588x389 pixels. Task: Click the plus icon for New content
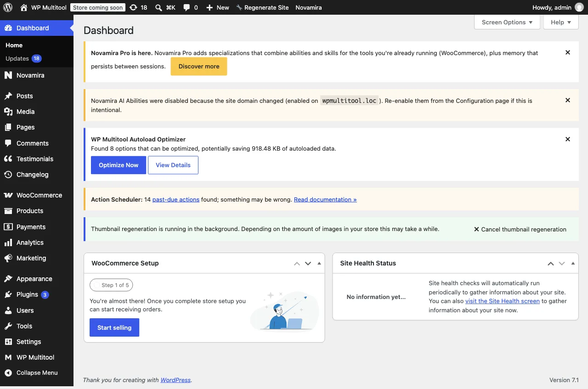point(209,7)
